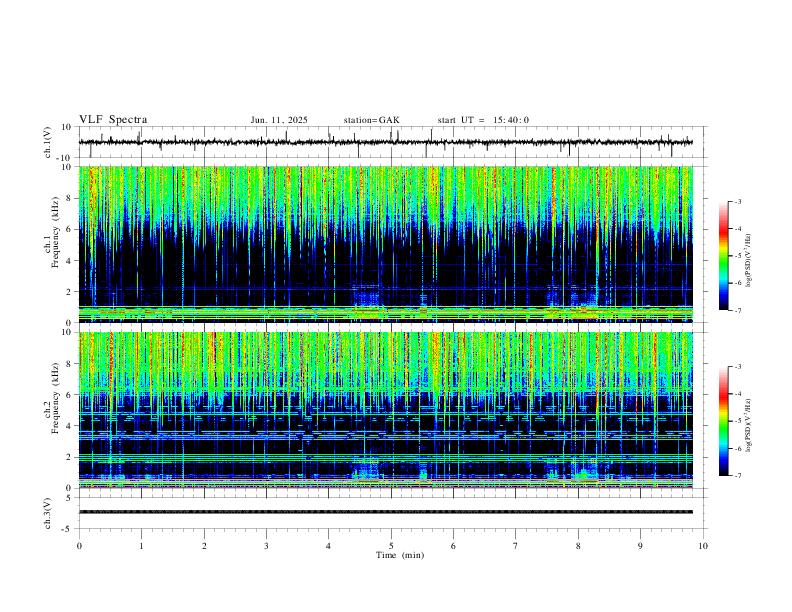Viewport: 792px width, 612px height.
Task: Click the time axis tick label '8'
Action: point(578,546)
